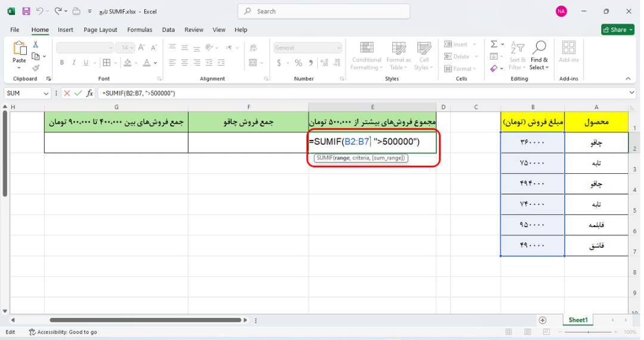This screenshot has width=644, height=340.
Task: Open the Add-ins pane
Action: [x=569, y=52]
